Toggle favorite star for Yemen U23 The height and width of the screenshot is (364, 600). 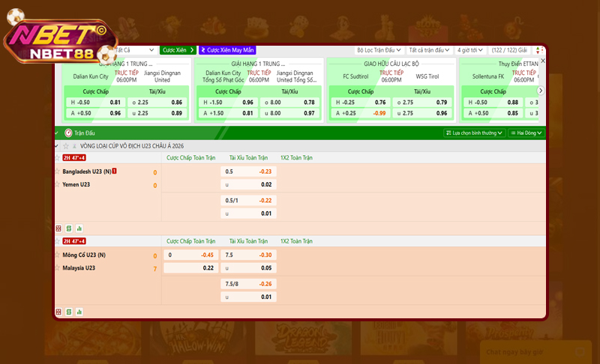point(57,183)
